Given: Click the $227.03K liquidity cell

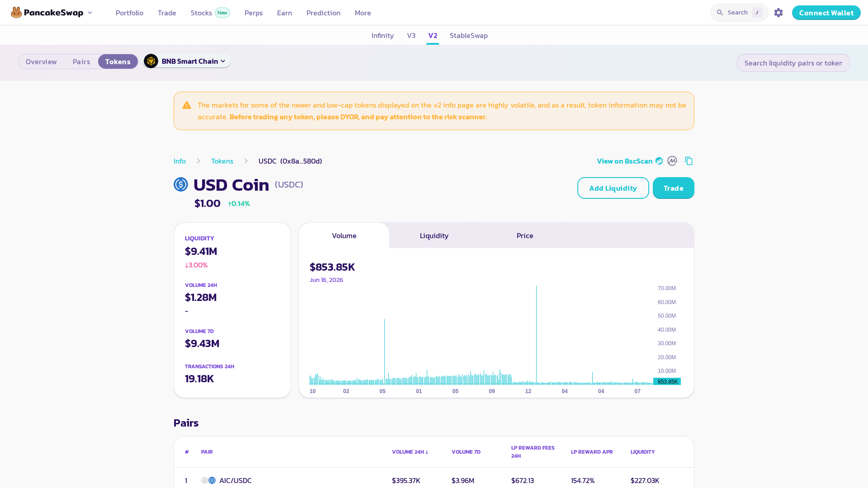Looking at the screenshot, I should coord(645,480).
